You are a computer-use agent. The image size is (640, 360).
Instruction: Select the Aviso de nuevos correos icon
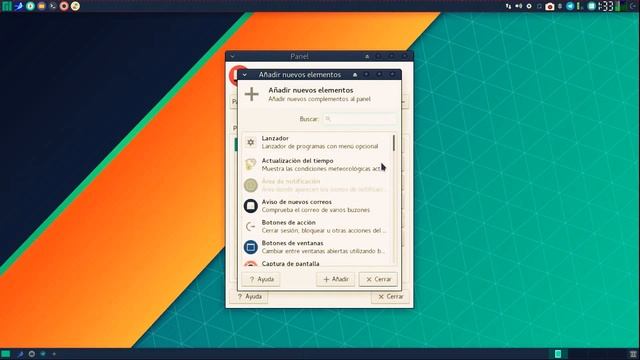(251, 206)
